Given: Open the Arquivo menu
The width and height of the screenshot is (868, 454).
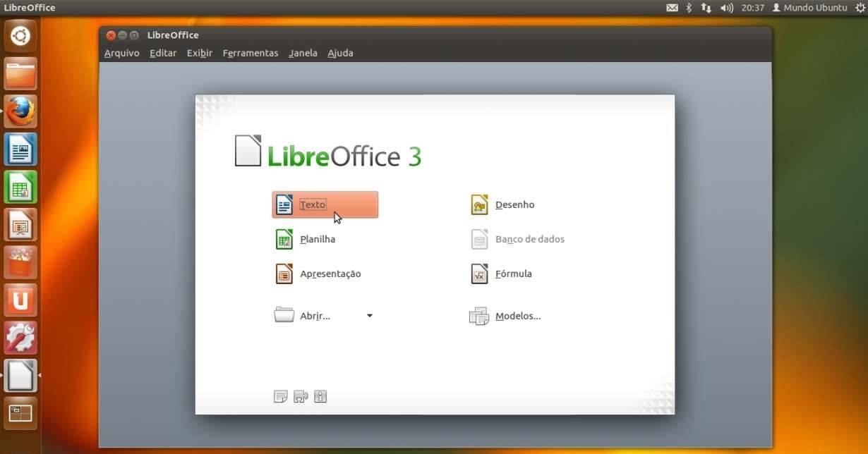Looking at the screenshot, I should [121, 54].
